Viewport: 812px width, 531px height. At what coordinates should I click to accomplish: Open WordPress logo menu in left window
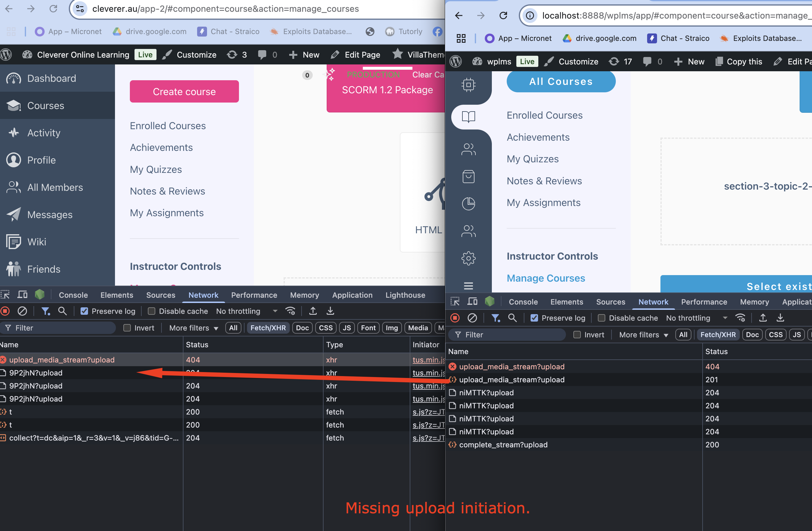click(x=6, y=55)
